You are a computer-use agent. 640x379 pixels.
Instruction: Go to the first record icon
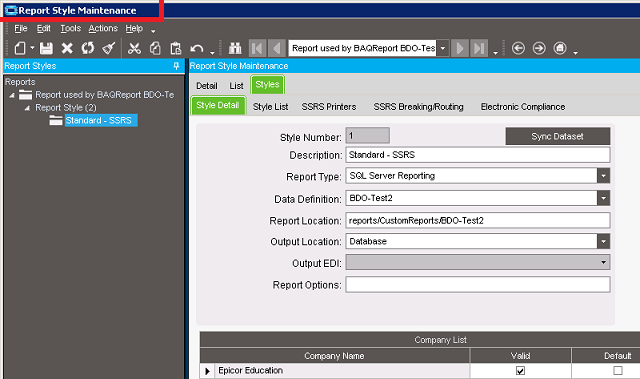258,48
